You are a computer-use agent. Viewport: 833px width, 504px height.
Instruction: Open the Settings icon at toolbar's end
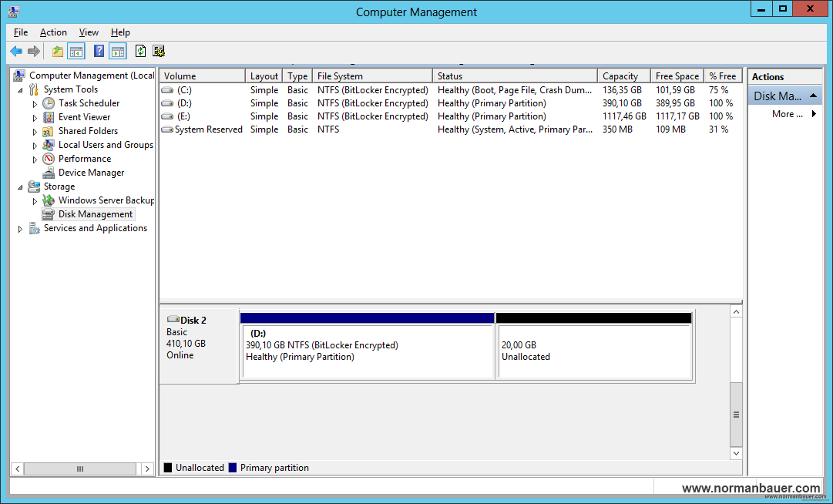coord(159,52)
